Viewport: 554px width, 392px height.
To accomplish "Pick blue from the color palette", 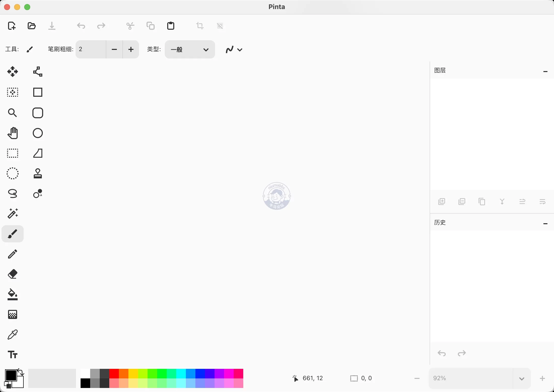I will pos(200,374).
